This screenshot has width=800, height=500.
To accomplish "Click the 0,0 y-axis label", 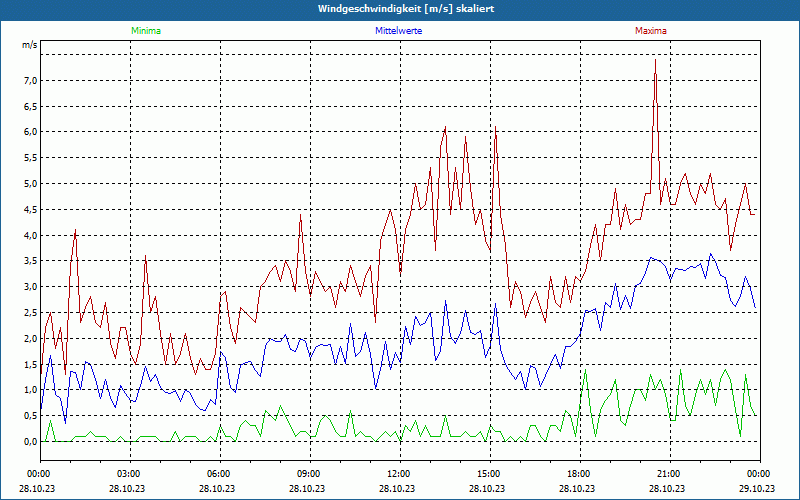I will (x=30, y=442).
